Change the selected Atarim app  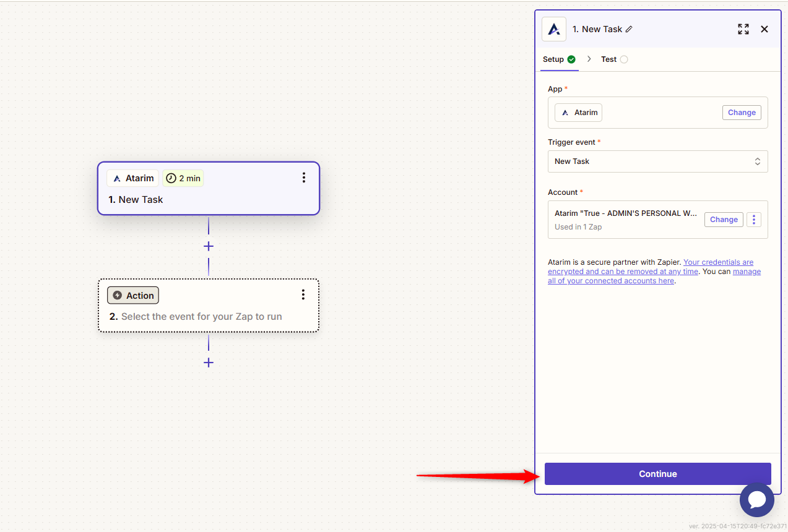point(741,113)
